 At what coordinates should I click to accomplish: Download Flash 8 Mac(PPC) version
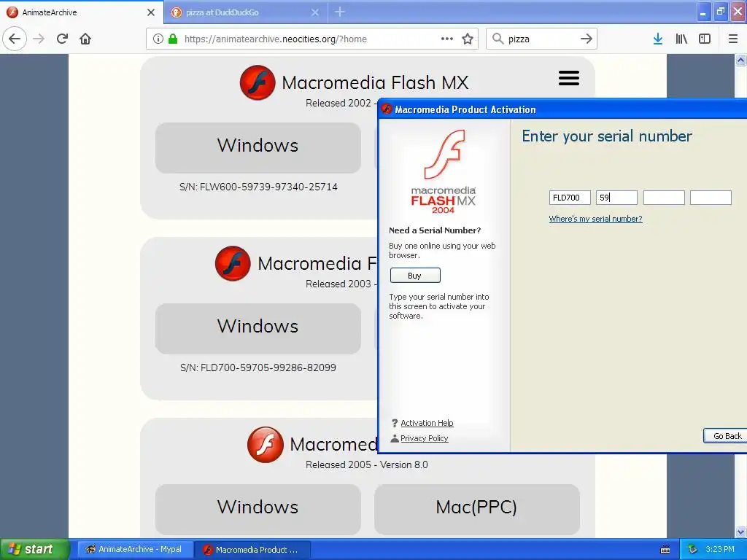click(477, 509)
